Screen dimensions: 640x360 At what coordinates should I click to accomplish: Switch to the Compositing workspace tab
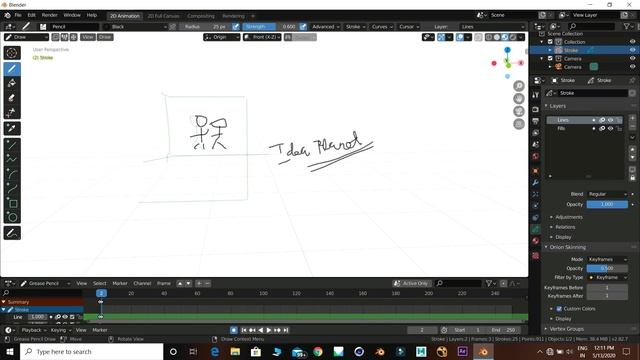tap(201, 16)
